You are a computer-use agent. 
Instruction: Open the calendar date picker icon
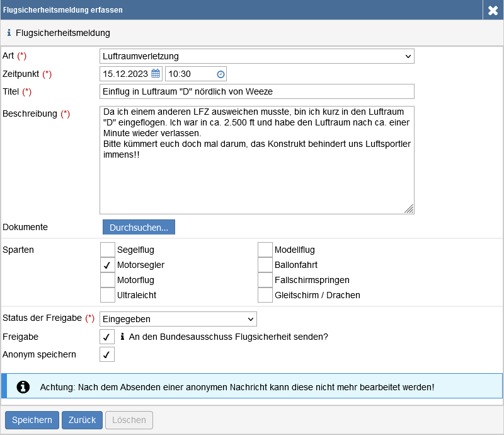click(156, 74)
